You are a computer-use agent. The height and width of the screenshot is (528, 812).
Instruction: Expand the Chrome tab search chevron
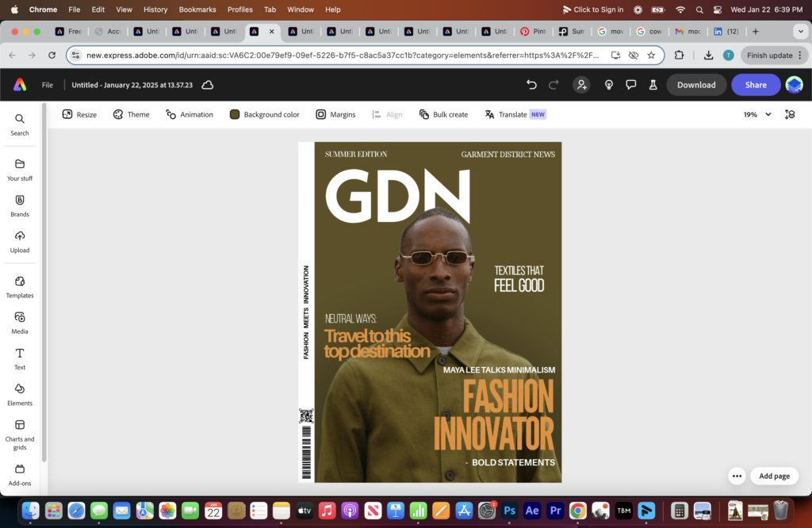click(x=799, y=31)
